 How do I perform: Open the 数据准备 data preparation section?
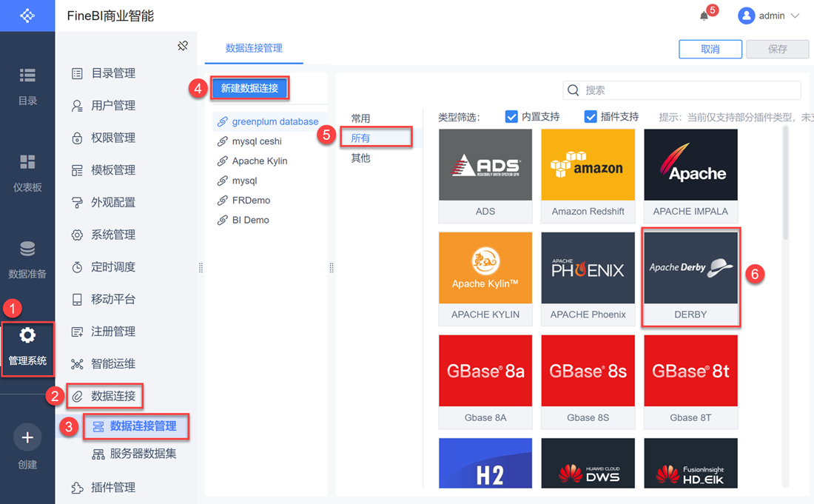click(x=27, y=260)
